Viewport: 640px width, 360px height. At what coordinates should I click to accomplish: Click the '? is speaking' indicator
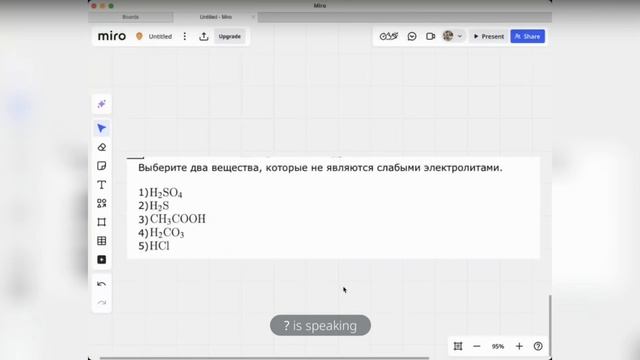pyautogui.click(x=320, y=325)
